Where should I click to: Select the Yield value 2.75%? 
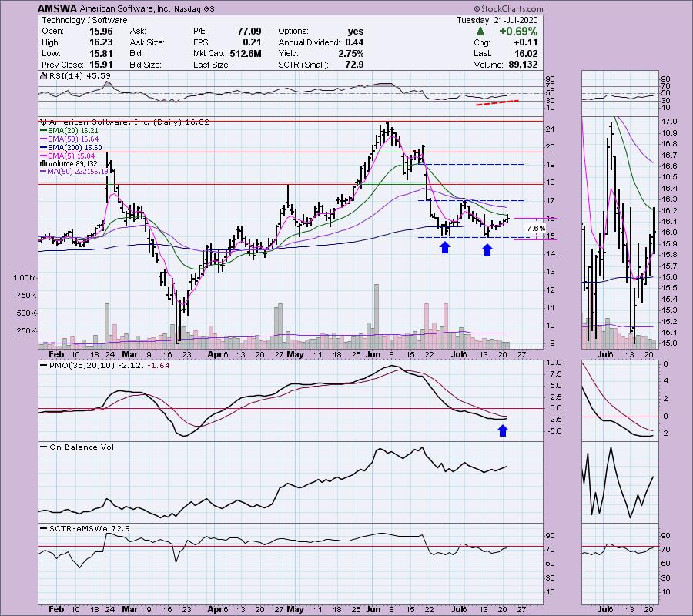[351, 53]
